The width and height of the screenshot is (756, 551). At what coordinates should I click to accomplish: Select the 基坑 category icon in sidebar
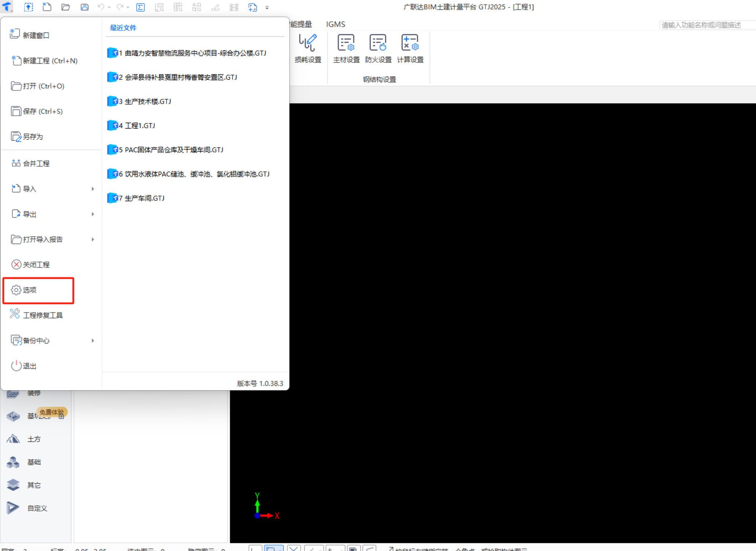(x=13, y=416)
